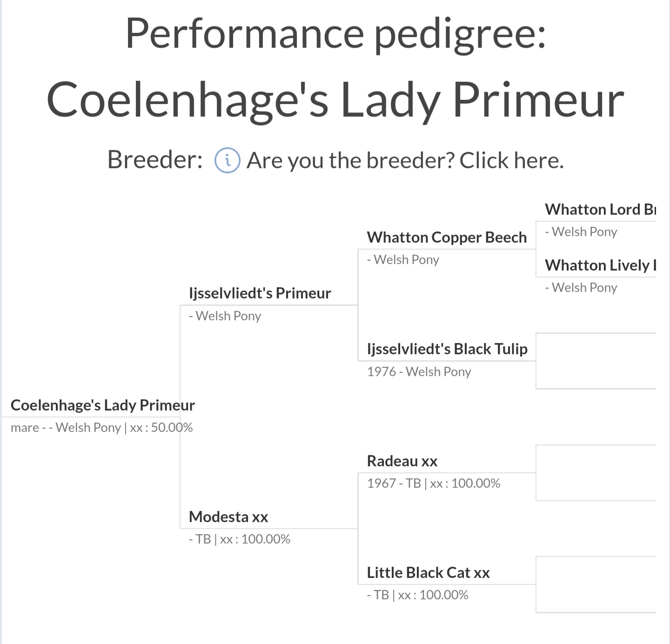Click the Radeau xx horse name
This screenshot has width=670, height=644.
[402, 461]
